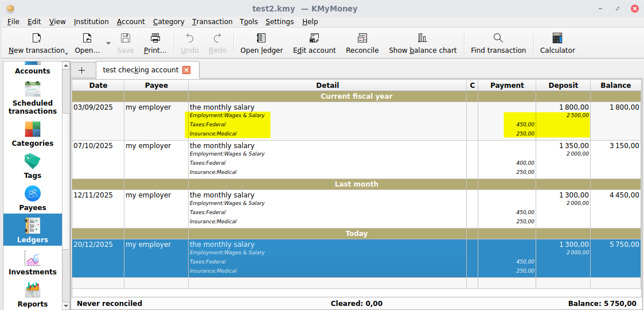Open the Payees view in sidebar
Viewport: 644px width, 310px height.
click(33, 199)
